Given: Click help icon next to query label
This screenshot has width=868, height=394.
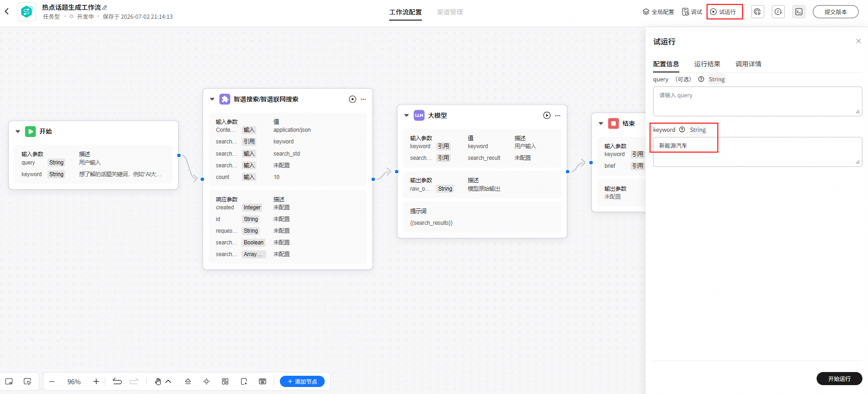Looking at the screenshot, I should click(x=701, y=79).
